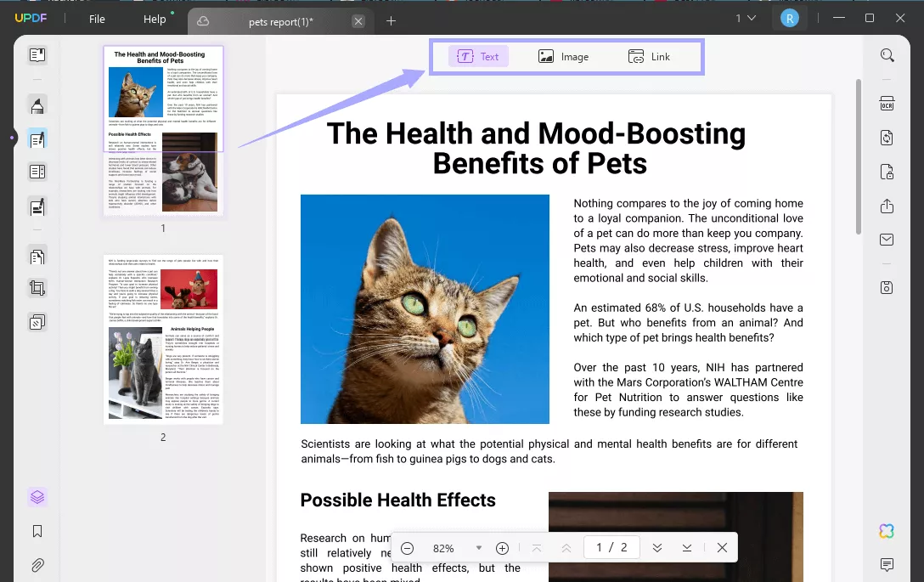The image size is (924, 582).
Task: Select the Image editing mode
Action: tap(563, 57)
